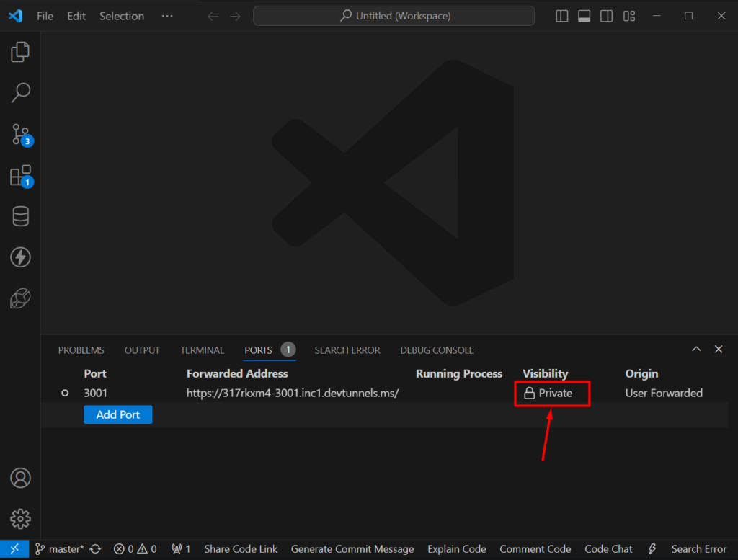Open Customize Layout icon
Image resolution: width=738 pixels, height=560 pixels.
pyautogui.click(x=629, y=16)
